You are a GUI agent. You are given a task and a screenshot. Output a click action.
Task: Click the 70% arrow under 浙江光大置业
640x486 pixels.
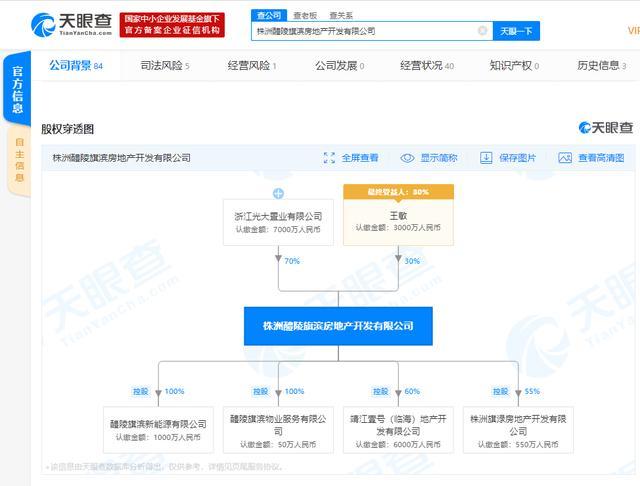point(278,258)
